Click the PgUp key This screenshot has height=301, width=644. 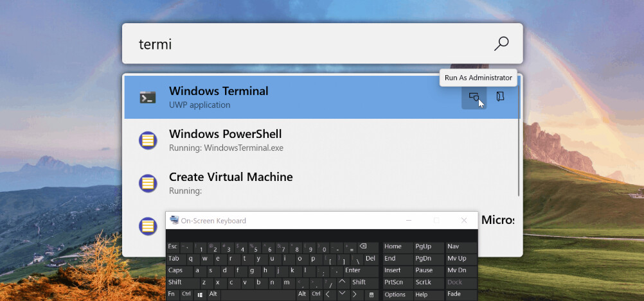(x=429, y=248)
